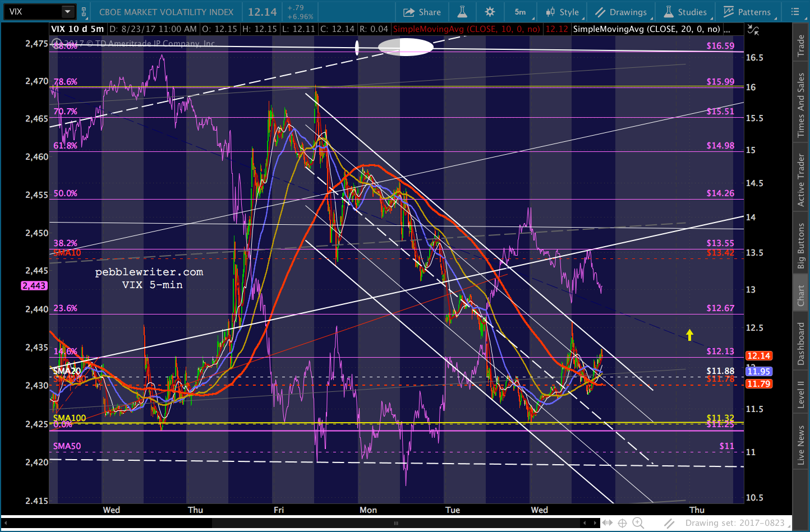Click the $14.26 Fibonacci price label
Viewport: 810px width, 532px height.
720,193
